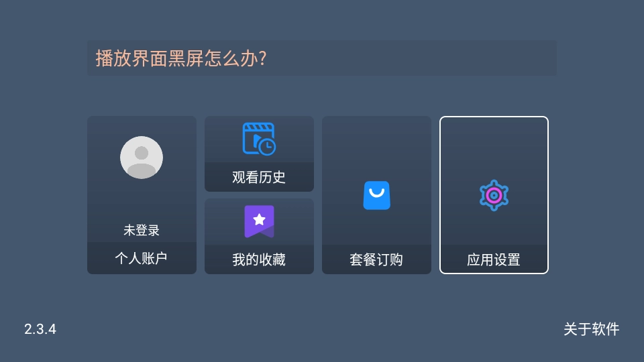
Task: Click the blue shopping bag icon
Action: 376,195
